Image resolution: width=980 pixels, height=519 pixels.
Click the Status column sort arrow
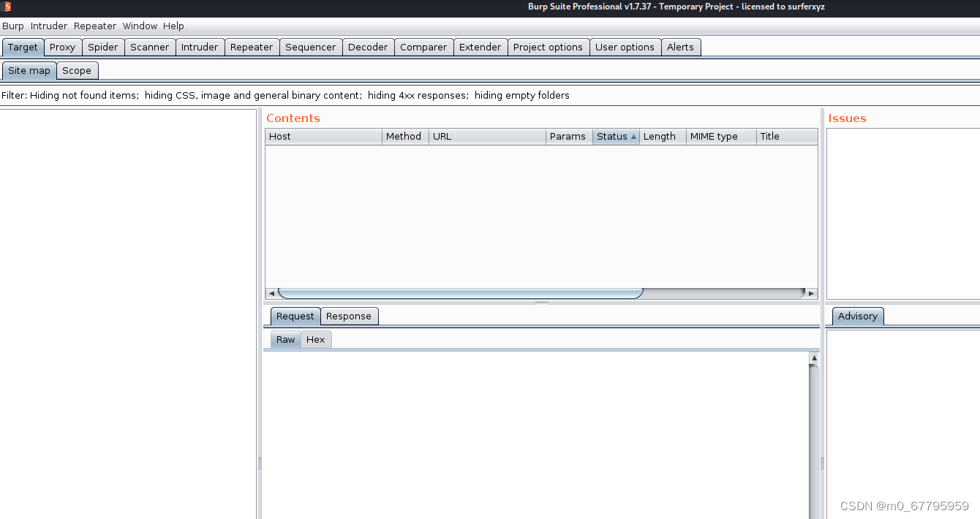pyautogui.click(x=633, y=137)
